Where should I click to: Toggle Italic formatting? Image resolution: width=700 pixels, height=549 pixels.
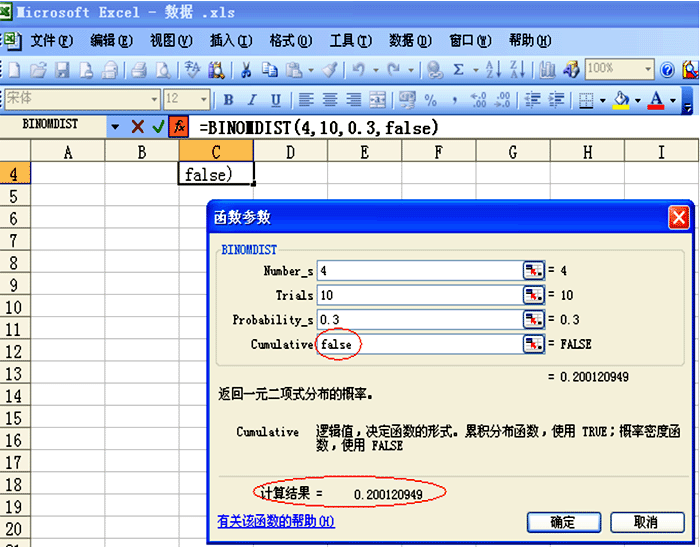point(252,100)
